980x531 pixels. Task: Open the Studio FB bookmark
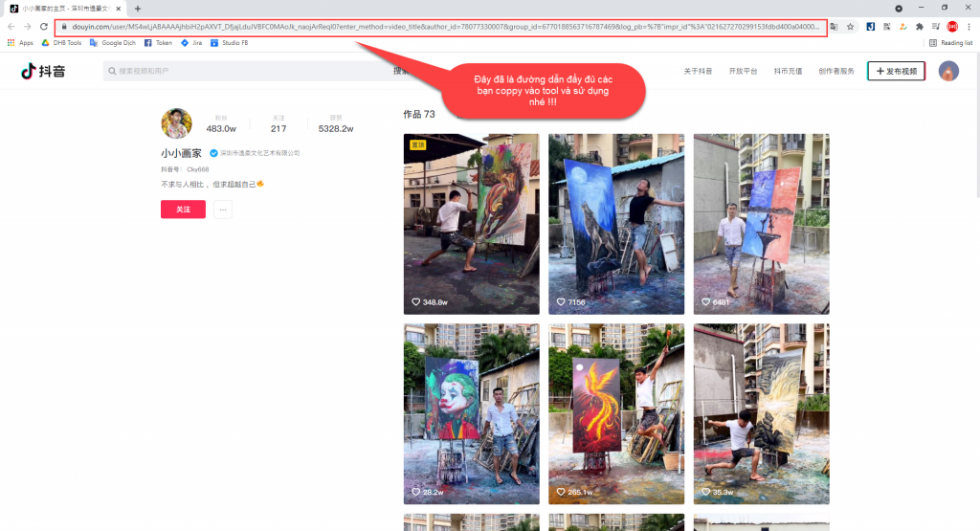tap(229, 42)
